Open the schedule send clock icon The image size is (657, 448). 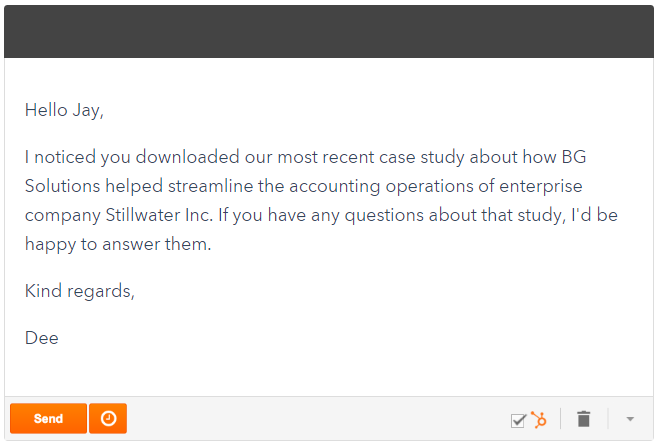[108, 419]
